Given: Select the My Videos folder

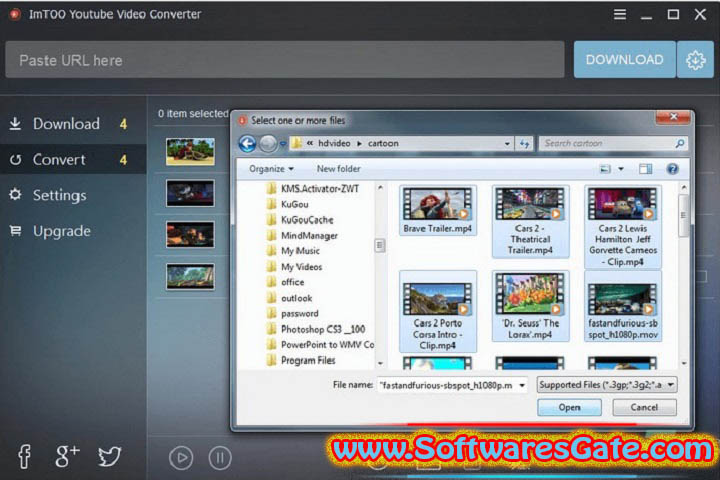Looking at the screenshot, I should tap(295, 267).
